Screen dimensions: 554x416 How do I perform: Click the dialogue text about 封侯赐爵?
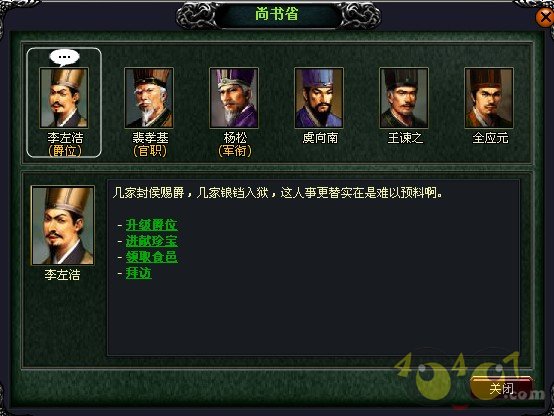(x=277, y=193)
